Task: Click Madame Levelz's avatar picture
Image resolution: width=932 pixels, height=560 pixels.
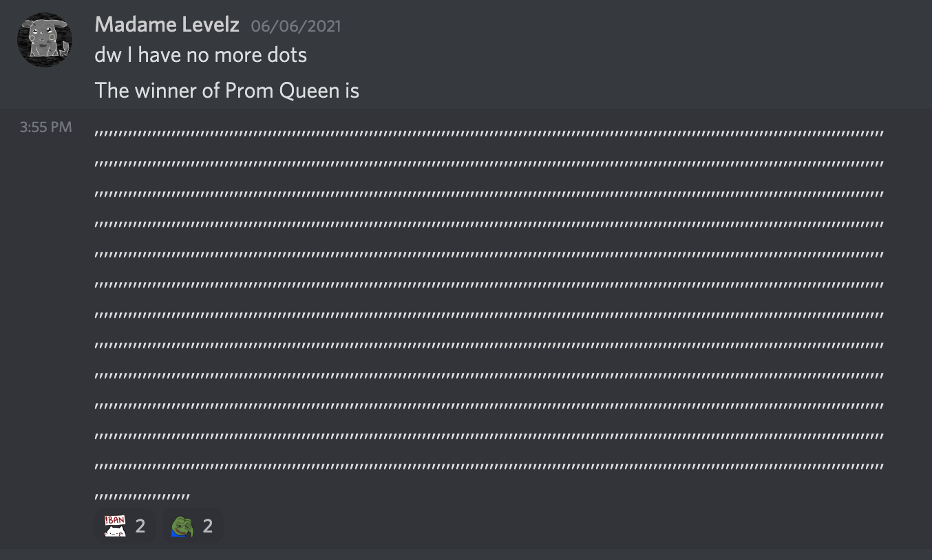Action: (x=45, y=39)
